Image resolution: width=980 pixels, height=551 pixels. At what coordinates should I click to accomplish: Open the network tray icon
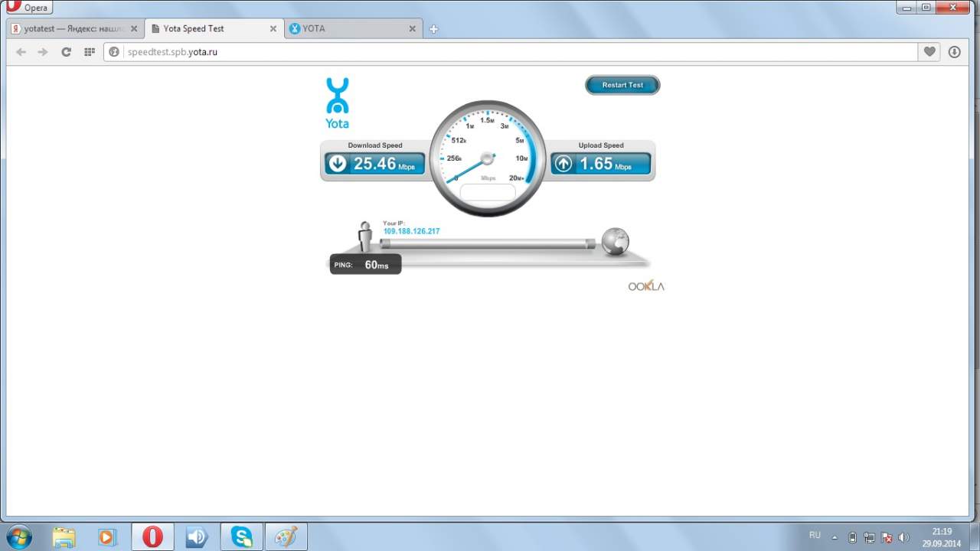pyautogui.click(x=870, y=537)
